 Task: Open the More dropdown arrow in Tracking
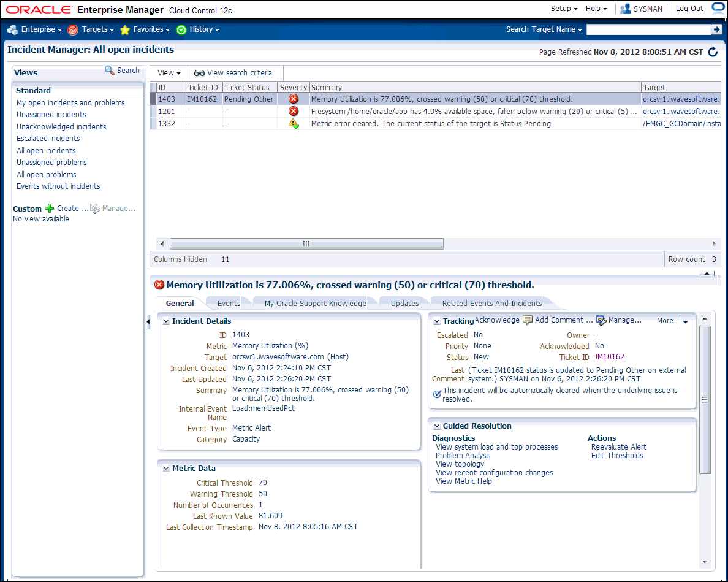[686, 321]
